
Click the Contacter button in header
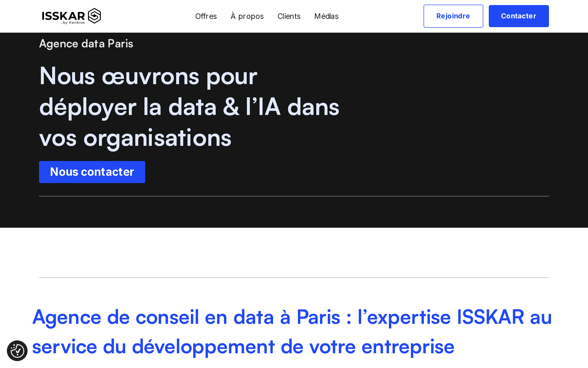[519, 16]
